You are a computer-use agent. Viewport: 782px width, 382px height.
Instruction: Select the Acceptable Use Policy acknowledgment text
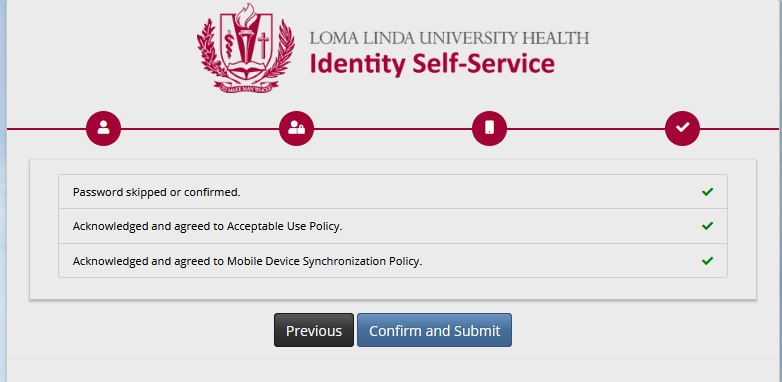pos(207,226)
